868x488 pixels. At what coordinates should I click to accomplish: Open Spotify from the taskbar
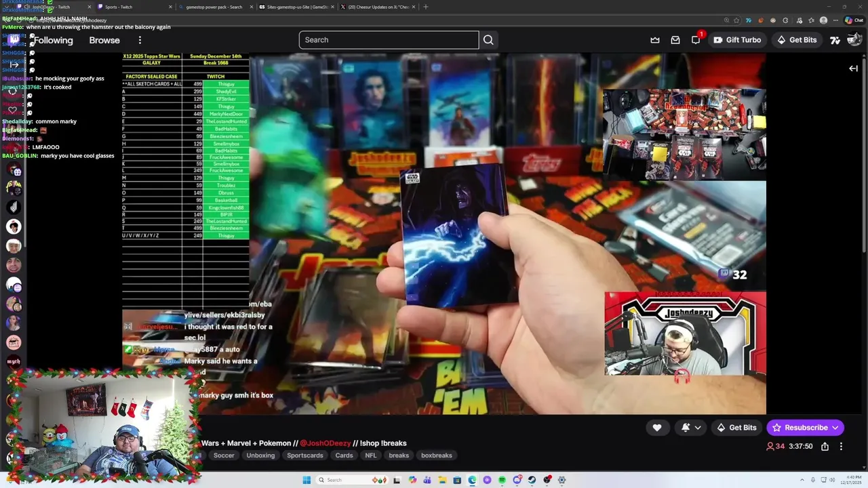tap(502, 480)
